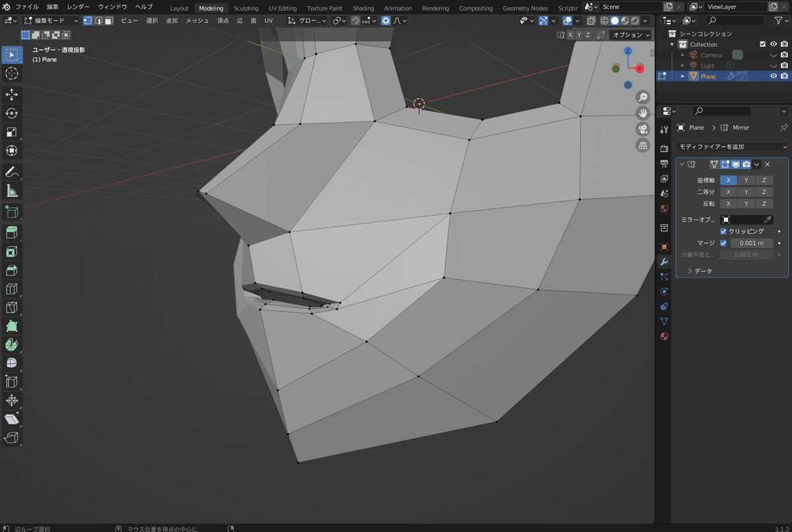Choose the Knife tool
Viewport: 792px width, 532px height.
[12, 307]
